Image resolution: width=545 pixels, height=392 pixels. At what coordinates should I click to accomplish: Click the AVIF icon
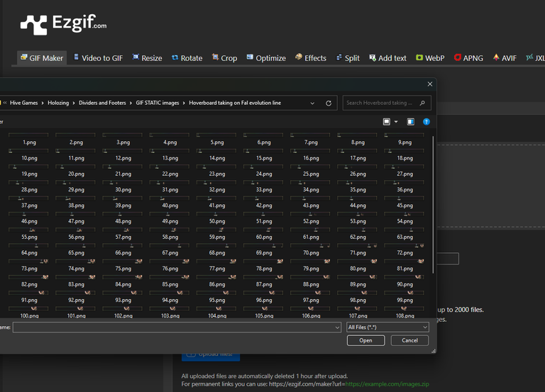coord(496,57)
